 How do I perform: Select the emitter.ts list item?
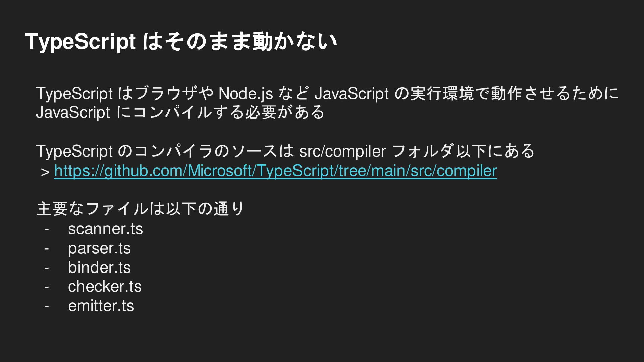coord(101,306)
